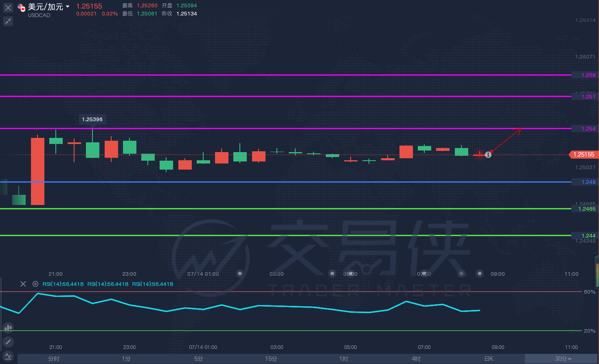
Task: Select the 日K daily chart tab
Action: (489, 359)
